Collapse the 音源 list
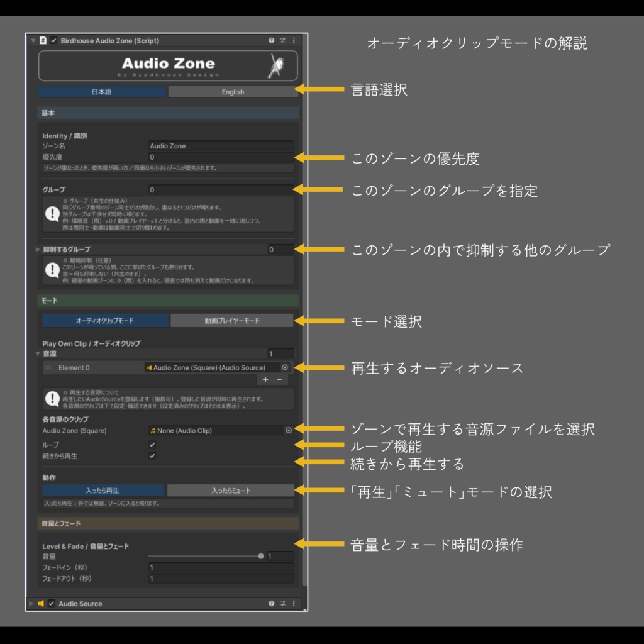The width and height of the screenshot is (644, 644). tap(38, 353)
